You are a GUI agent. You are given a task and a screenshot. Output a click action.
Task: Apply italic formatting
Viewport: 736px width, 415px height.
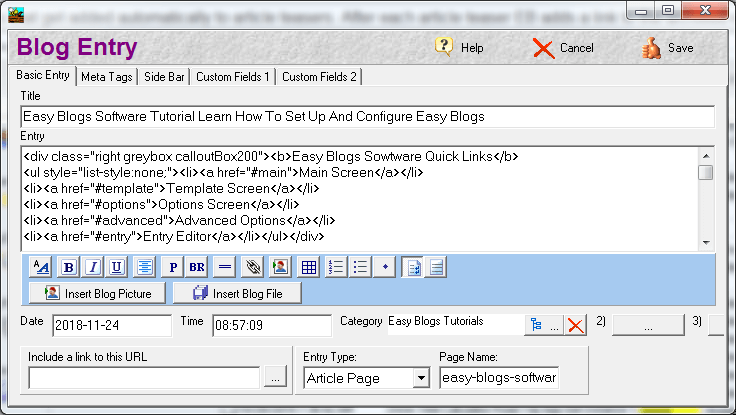click(93, 268)
